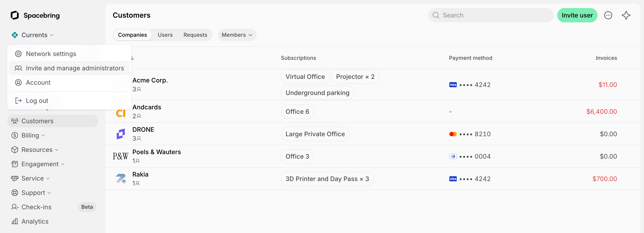Click the Customers sidebar icon
Viewport: 644px width, 233px height.
[x=15, y=121]
